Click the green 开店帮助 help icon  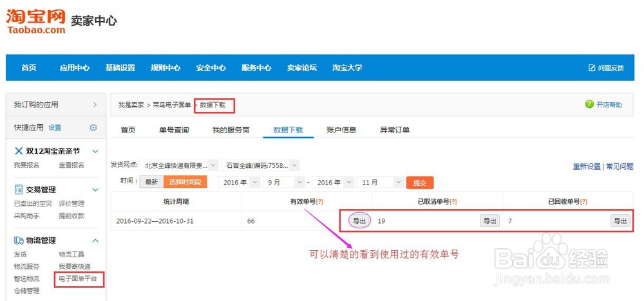tap(589, 104)
